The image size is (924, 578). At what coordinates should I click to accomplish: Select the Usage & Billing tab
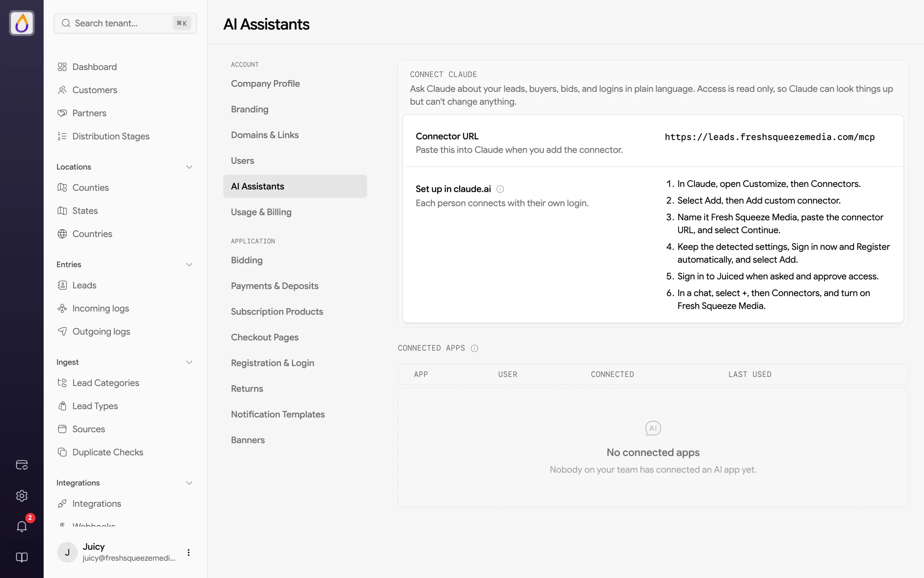click(295, 212)
